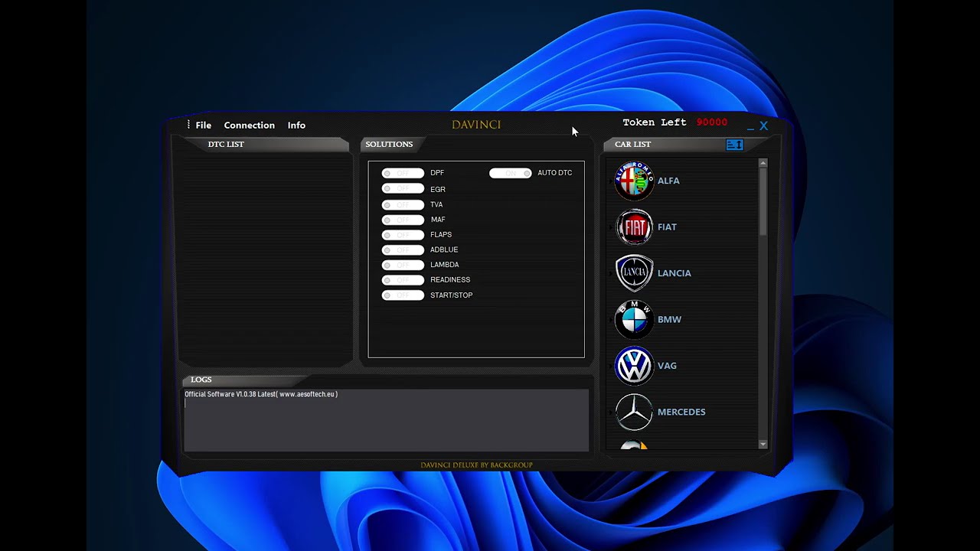Screen dimensions: 980x551
Task: Click the 'Token Left' label
Action: 655,122
